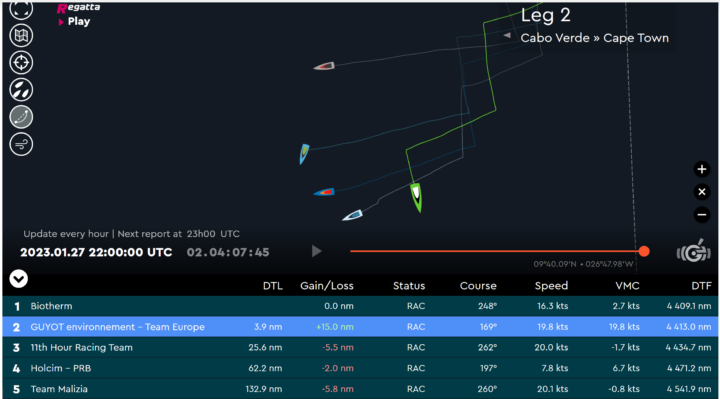Click the crosshair center-on-fleet icon
The height and width of the screenshot is (399, 720).
coord(21,62)
